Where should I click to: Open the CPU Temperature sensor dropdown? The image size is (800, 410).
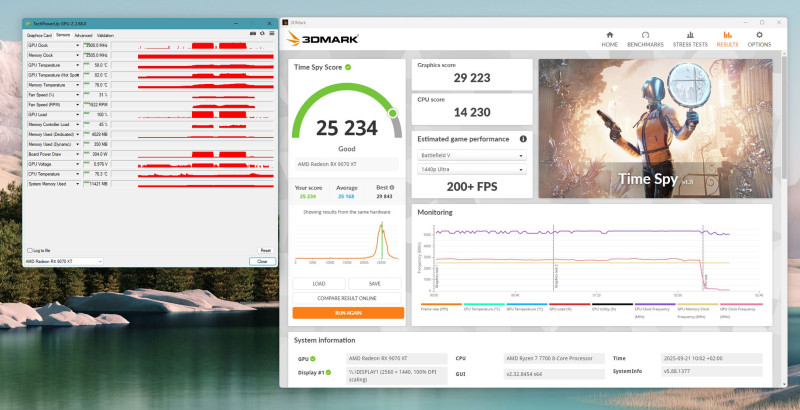tap(78, 174)
